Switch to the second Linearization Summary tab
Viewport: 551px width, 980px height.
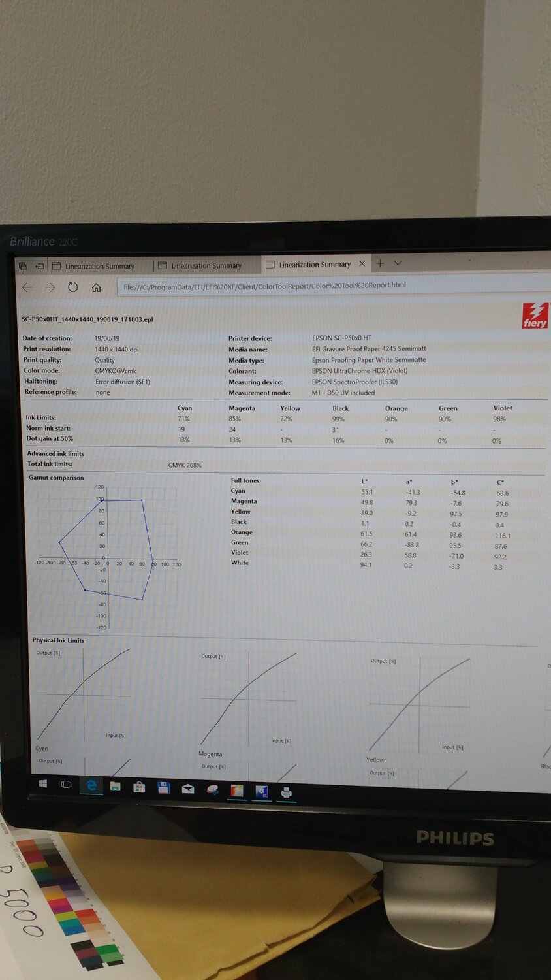[206, 265]
